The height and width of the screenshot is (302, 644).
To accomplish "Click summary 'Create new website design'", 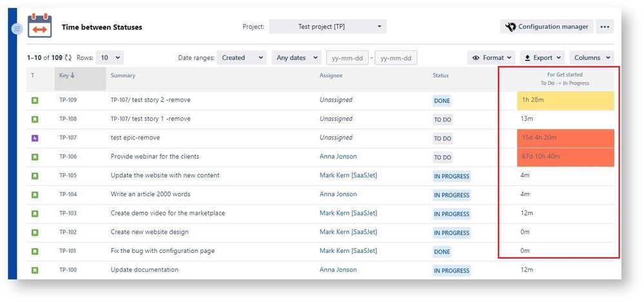I will 150,232.
